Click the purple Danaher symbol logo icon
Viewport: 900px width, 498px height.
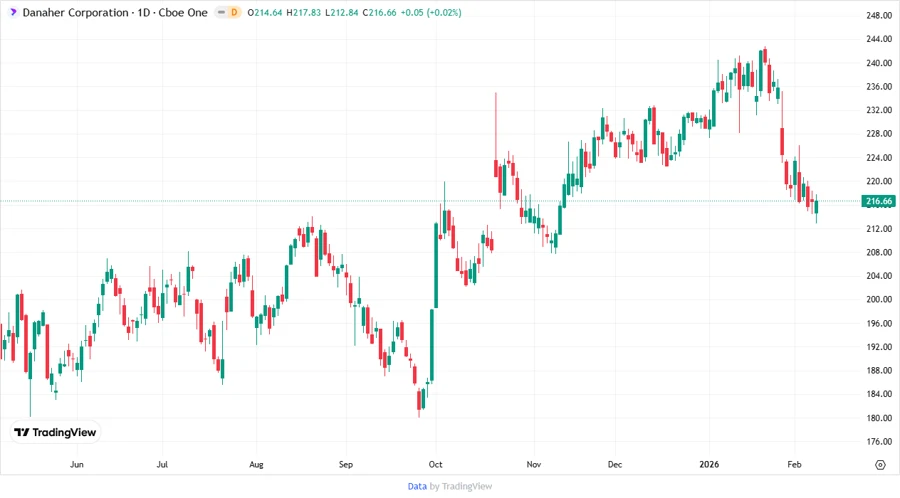pos(13,12)
